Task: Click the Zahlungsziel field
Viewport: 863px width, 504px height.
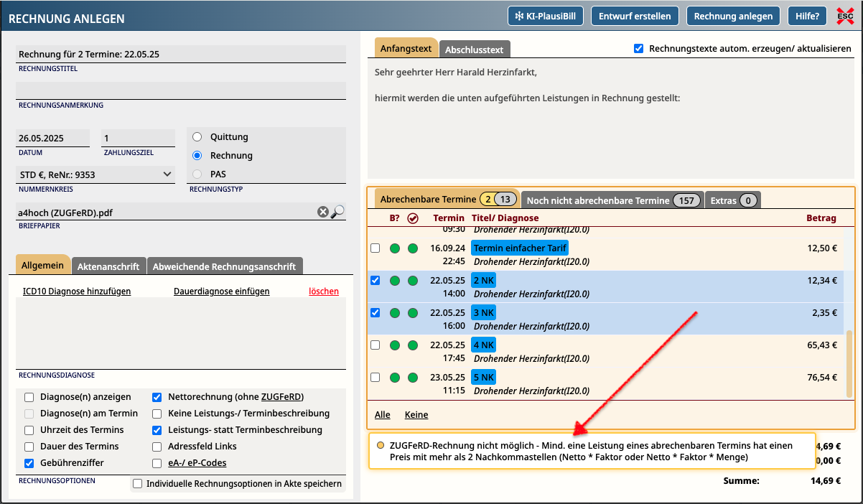Action: (x=138, y=138)
